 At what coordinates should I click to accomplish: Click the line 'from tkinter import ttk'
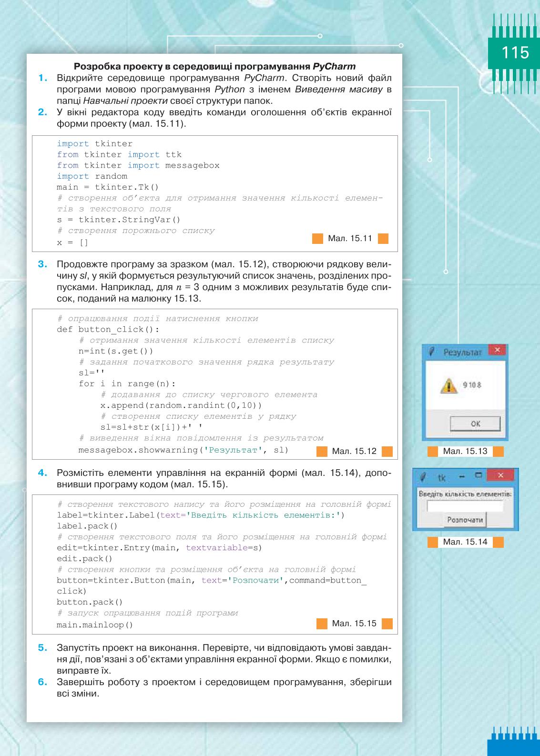pos(119,154)
